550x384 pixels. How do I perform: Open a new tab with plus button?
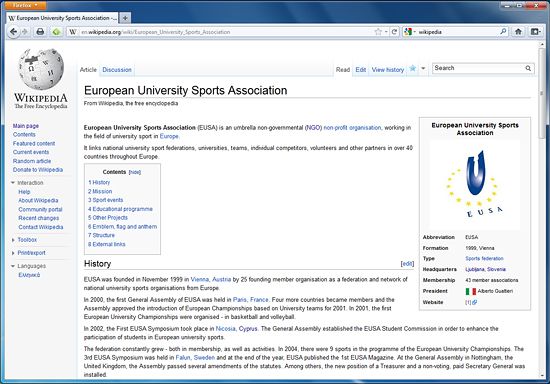[x=125, y=18]
